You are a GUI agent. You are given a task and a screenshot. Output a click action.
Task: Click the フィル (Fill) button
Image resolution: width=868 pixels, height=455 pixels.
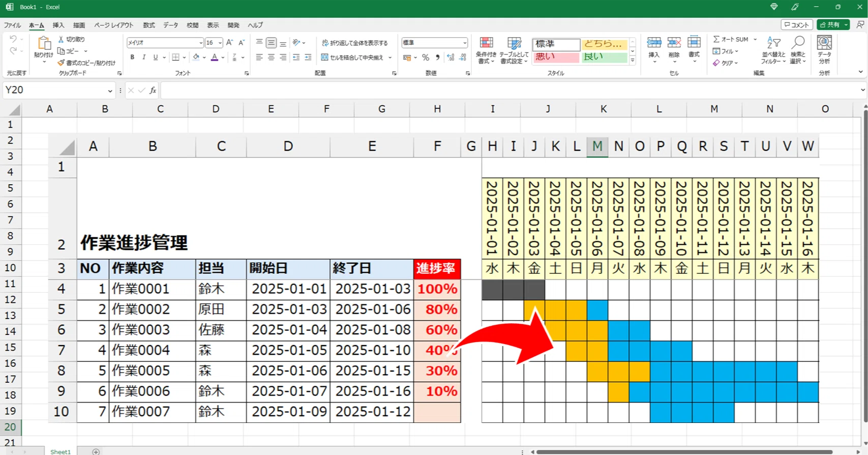tap(726, 51)
